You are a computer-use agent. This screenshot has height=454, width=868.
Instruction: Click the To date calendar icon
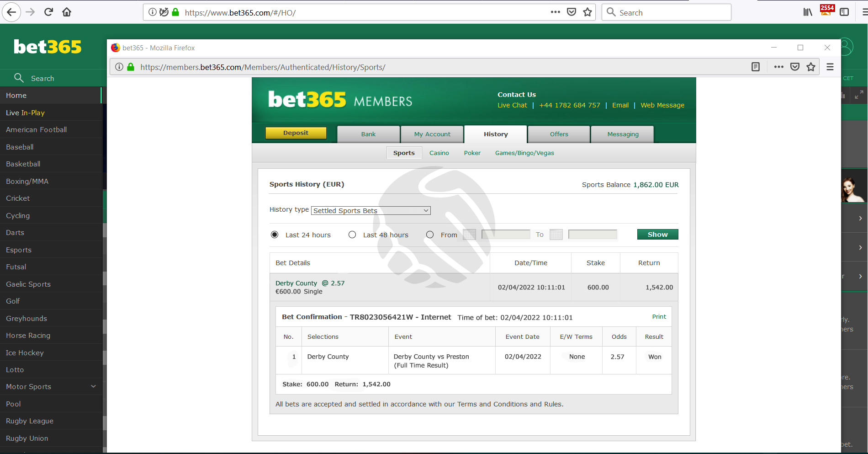tap(556, 235)
